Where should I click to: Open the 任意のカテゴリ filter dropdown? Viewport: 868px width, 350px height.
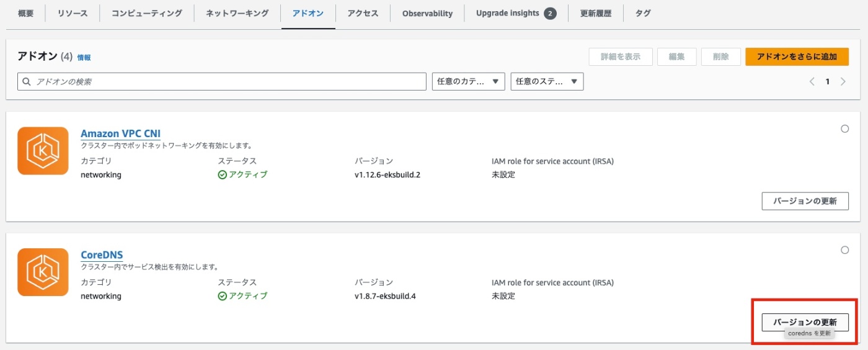pos(468,81)
